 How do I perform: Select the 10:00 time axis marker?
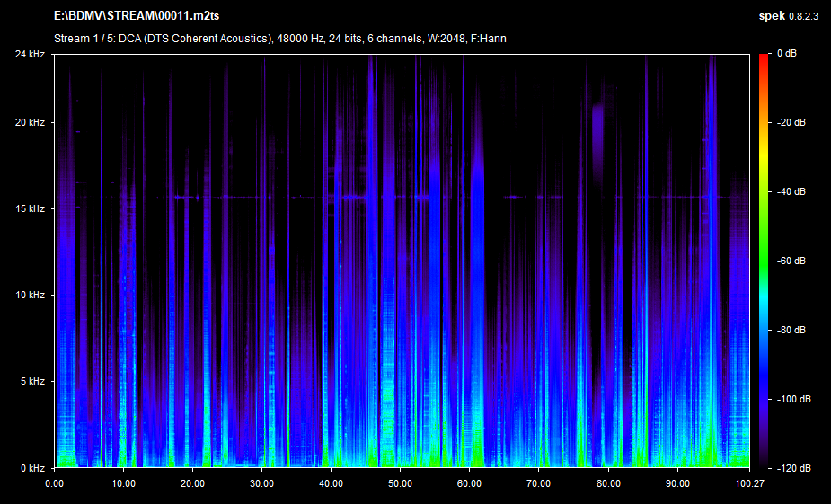tap(123, 483)
